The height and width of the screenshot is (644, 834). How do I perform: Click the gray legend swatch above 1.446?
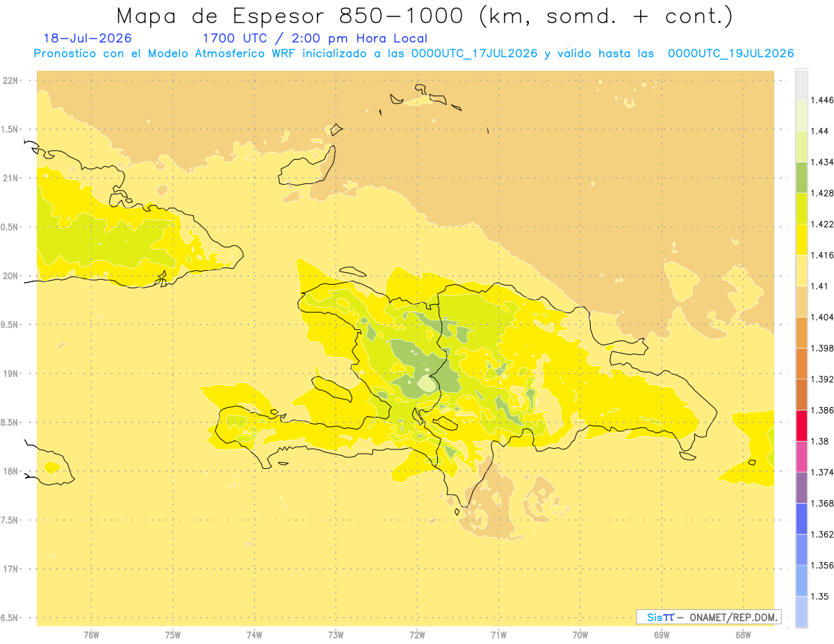(801, 84)
